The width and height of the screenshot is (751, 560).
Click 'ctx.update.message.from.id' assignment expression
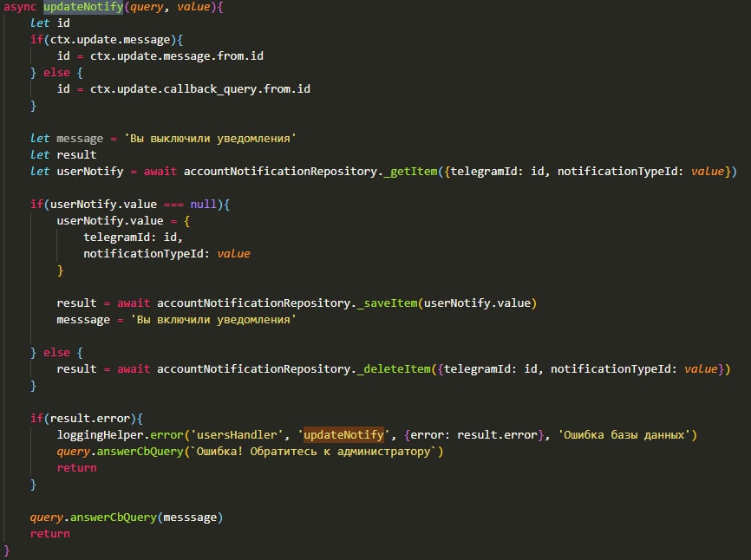tap(177, 56)
